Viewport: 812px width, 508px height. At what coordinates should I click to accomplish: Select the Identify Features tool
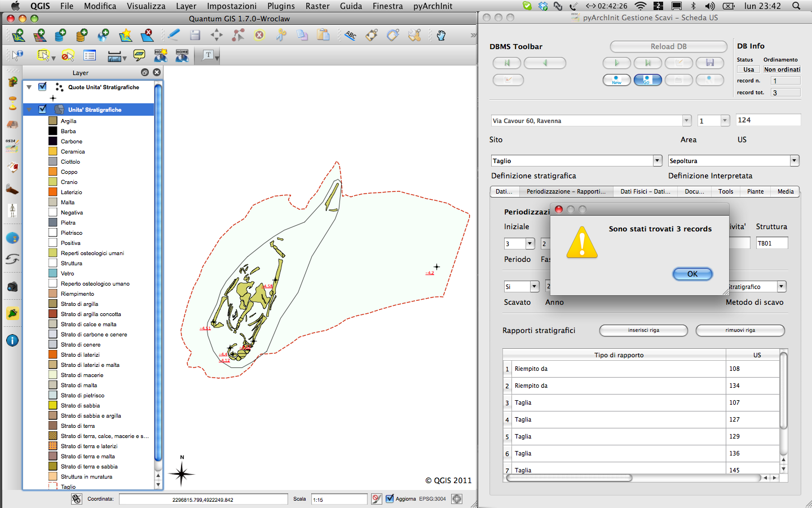[18, 55]
